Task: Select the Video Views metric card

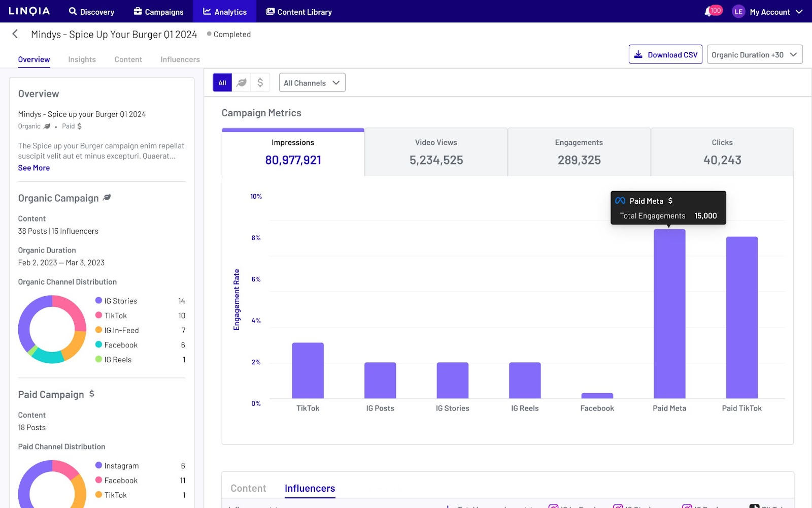Action: tap(436, 152)
